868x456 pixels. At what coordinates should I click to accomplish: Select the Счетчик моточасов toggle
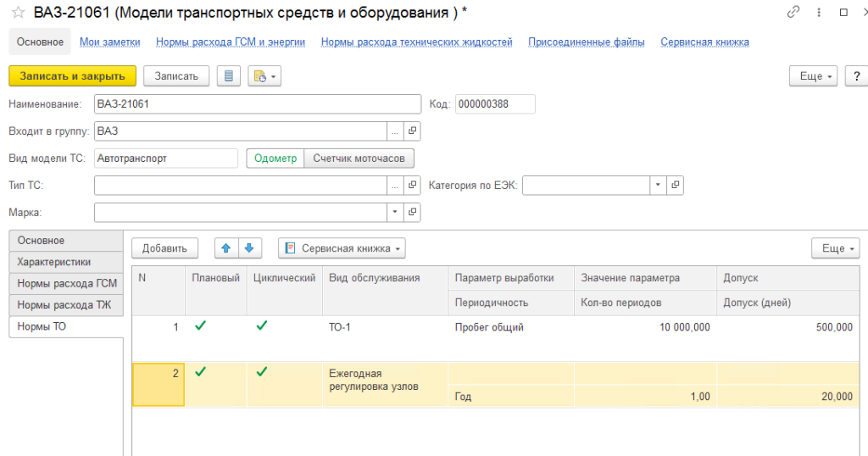pos(359,158)
